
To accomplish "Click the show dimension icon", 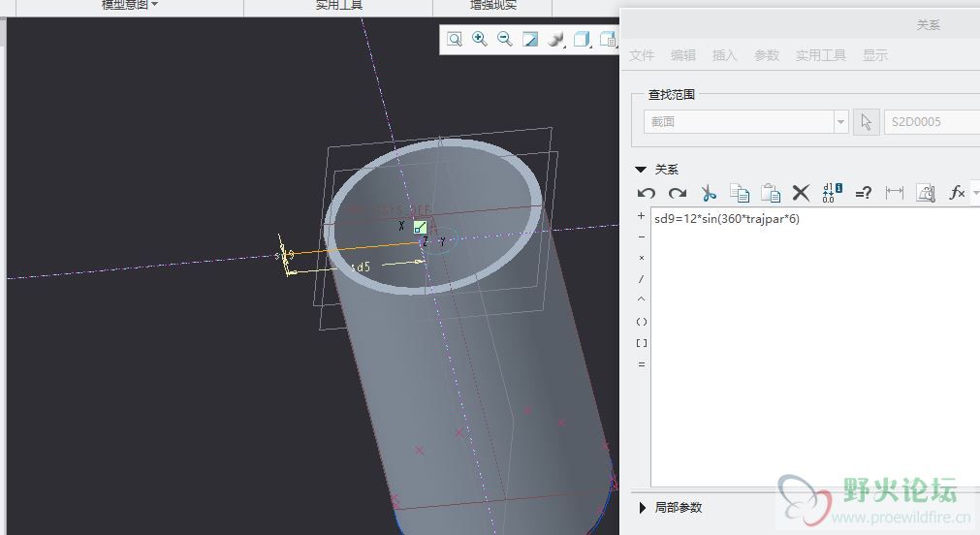I will pos(895,193).
